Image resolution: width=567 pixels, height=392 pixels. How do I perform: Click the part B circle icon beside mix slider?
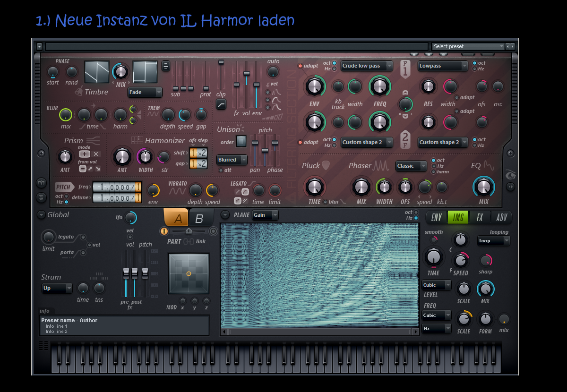pyautogui.click(x=213, y=231)
